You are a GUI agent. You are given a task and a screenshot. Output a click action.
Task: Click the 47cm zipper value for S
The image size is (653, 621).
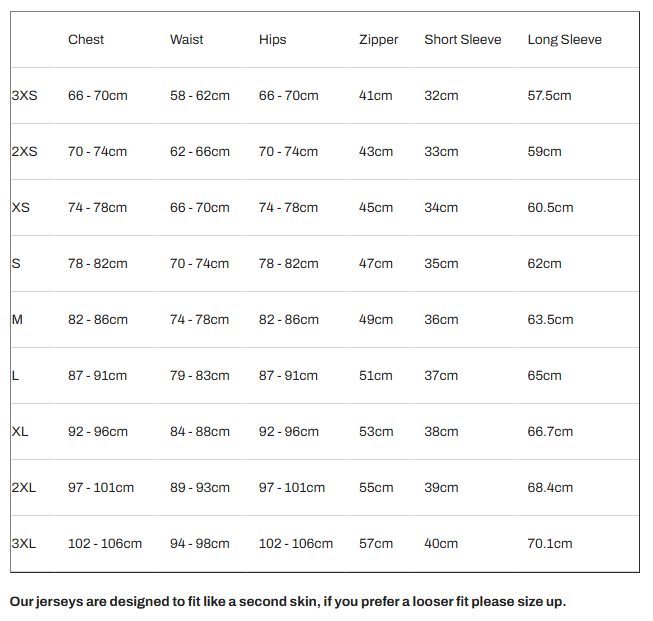[376, 264]
